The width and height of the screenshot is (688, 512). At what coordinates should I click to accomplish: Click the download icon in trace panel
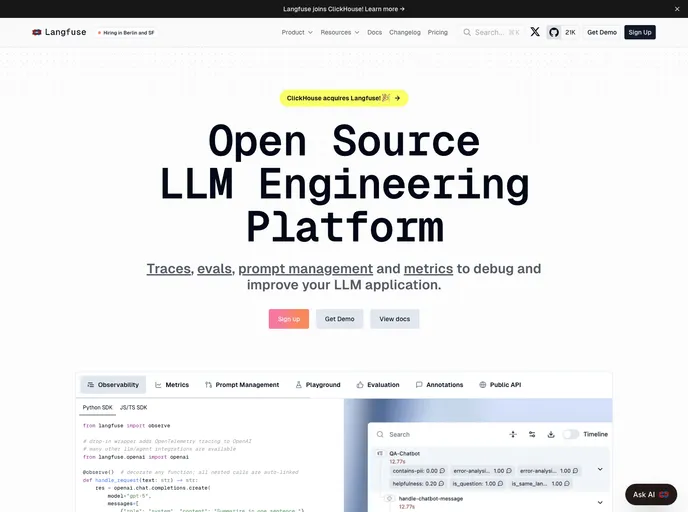pos(551,434)
